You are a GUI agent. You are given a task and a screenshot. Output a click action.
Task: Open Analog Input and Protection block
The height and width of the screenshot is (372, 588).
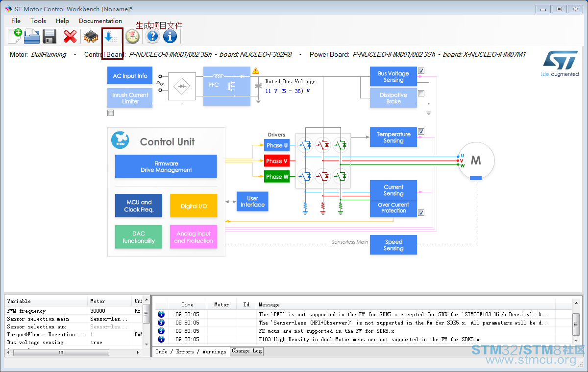[194, 237]
